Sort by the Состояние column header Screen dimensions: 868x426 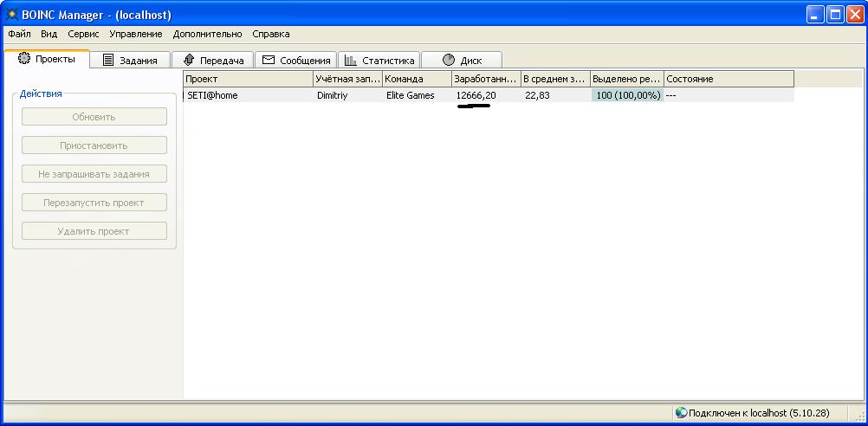tap(728, 79)
